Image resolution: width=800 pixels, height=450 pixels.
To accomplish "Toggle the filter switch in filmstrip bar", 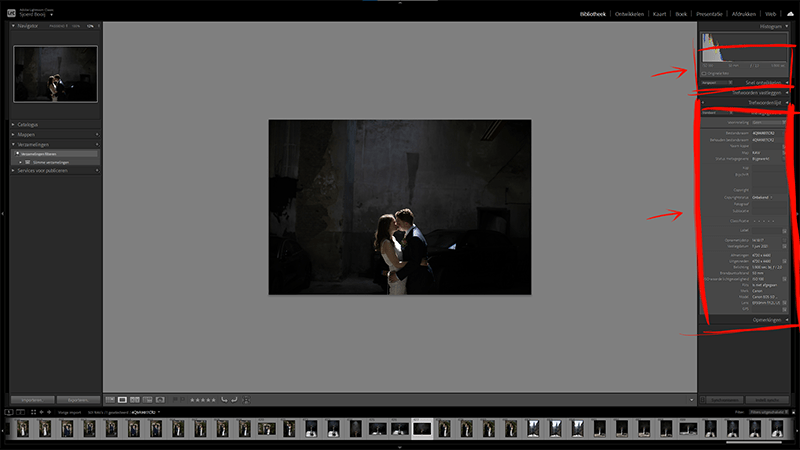I will pos(793,412).
